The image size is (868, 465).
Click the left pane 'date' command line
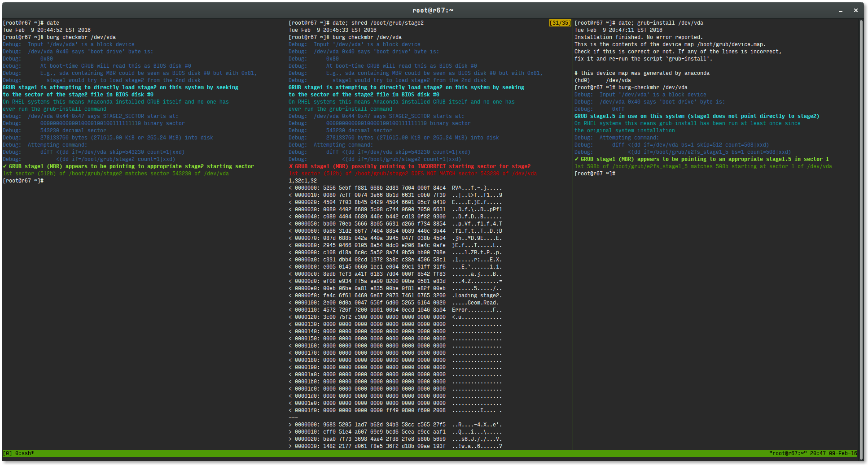[x=31, y=23]
